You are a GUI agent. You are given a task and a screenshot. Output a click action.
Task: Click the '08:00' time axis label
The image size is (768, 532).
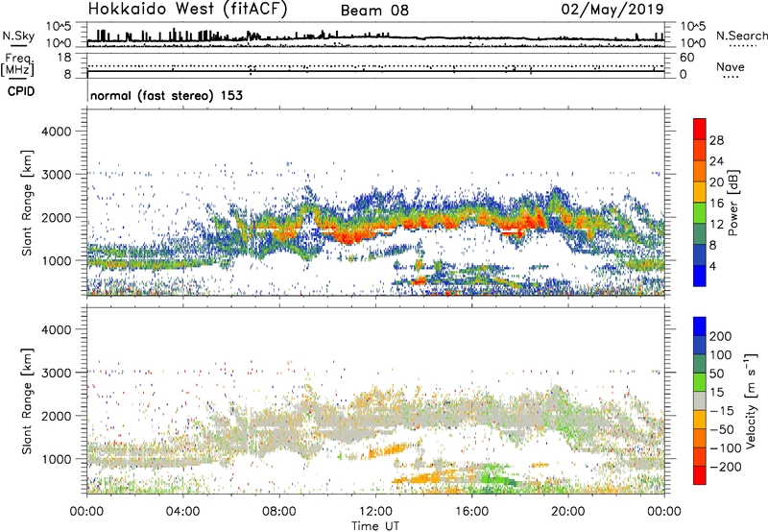[x=279, y=512]
